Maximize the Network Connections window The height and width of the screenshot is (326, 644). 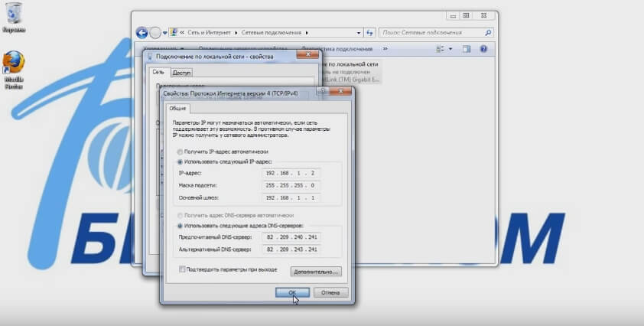(x=466, y=15)
